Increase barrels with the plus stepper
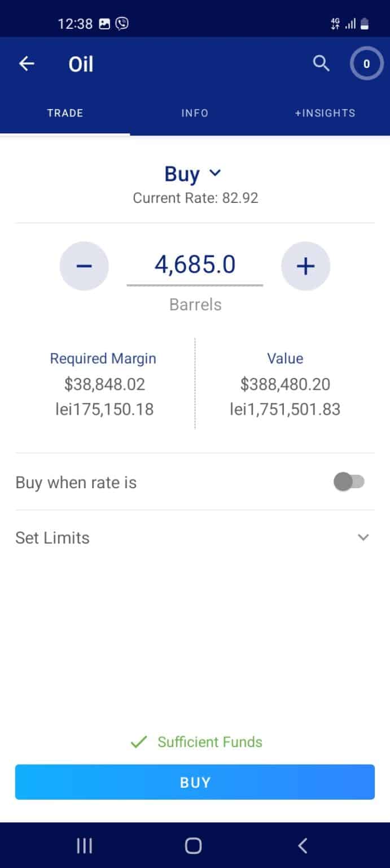The width and height of the screenshot is (390, 868). (305, 266)
